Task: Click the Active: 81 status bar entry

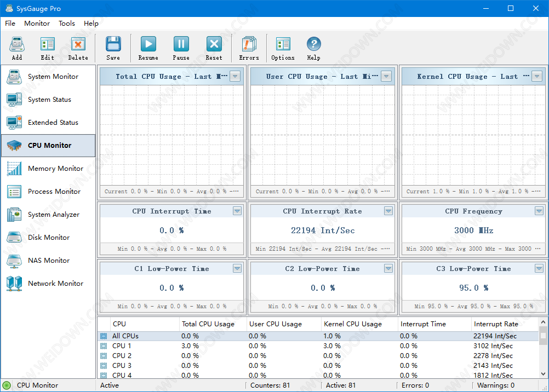Action: point(341,385)
